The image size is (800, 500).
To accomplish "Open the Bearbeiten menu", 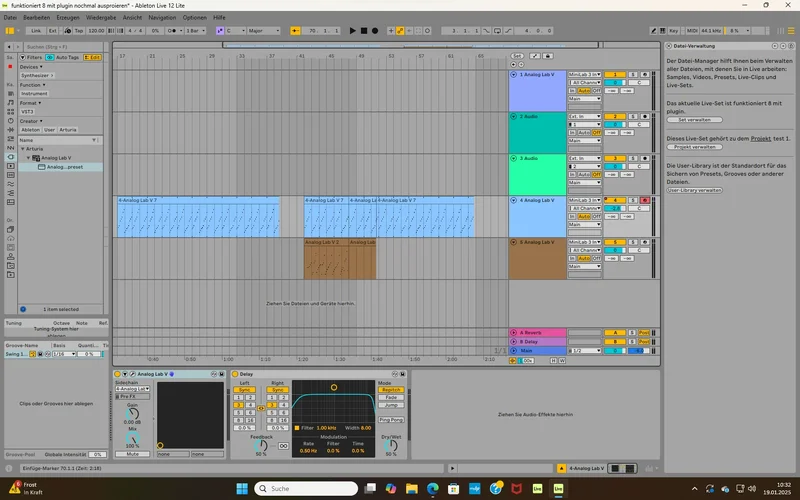I will pyautogui.click(x=37, y=17).
